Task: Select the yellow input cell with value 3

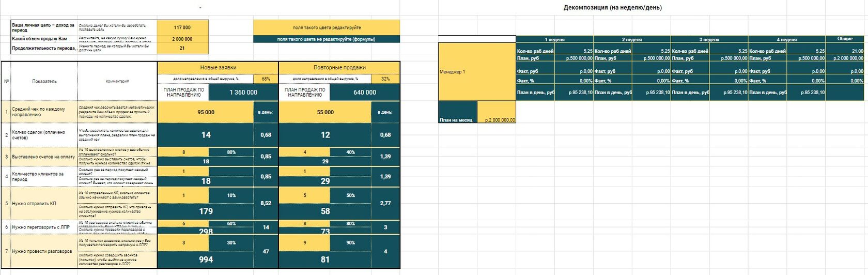Action: 183,242
